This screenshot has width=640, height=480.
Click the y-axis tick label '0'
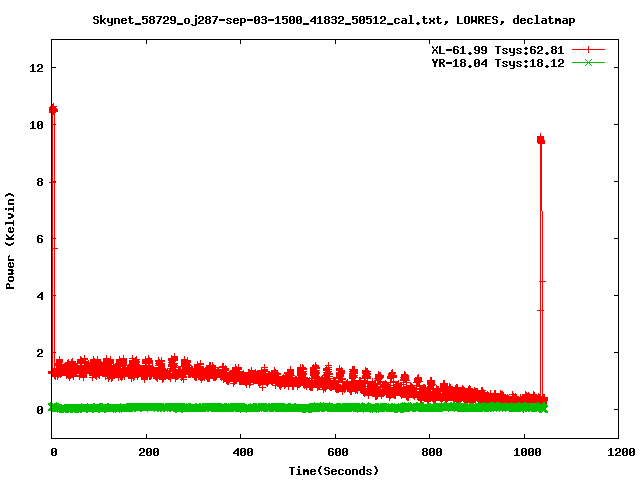tap(40, 410)
